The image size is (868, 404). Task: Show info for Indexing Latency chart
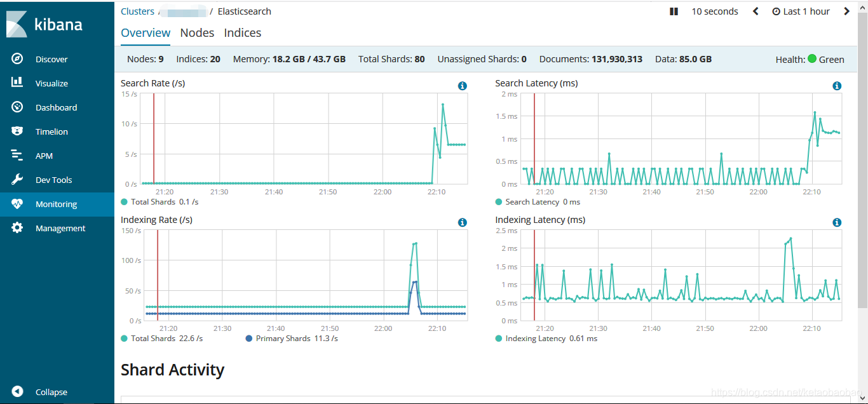click(837, 222)
